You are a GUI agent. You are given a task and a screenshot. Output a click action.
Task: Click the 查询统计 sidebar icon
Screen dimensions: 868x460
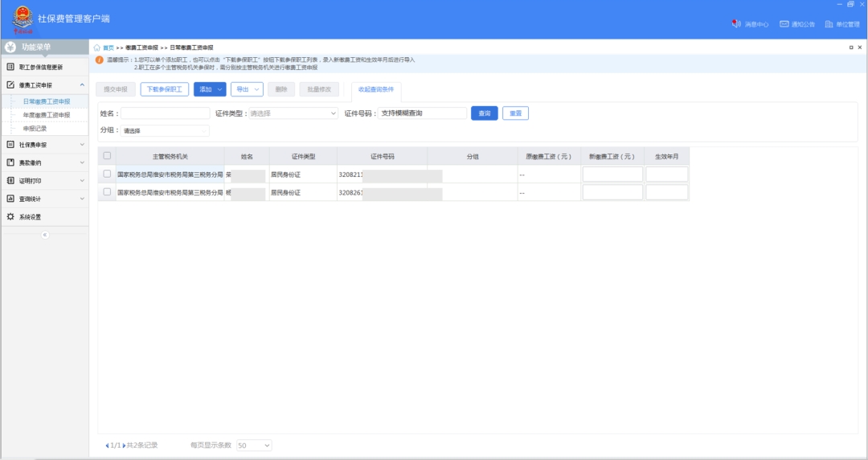point(10,198)
